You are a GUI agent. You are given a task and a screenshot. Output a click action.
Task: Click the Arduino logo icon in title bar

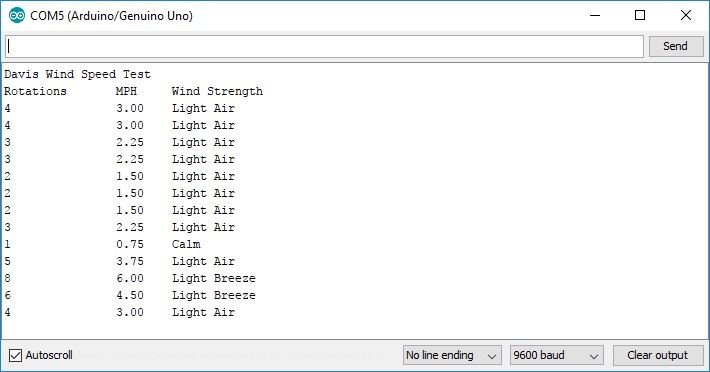[17, 15]
